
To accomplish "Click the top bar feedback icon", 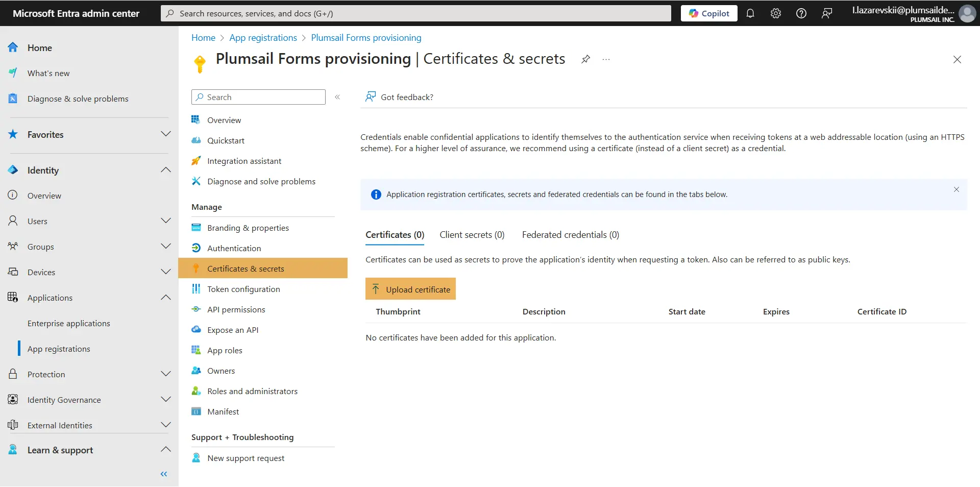I will click(826, 13).
